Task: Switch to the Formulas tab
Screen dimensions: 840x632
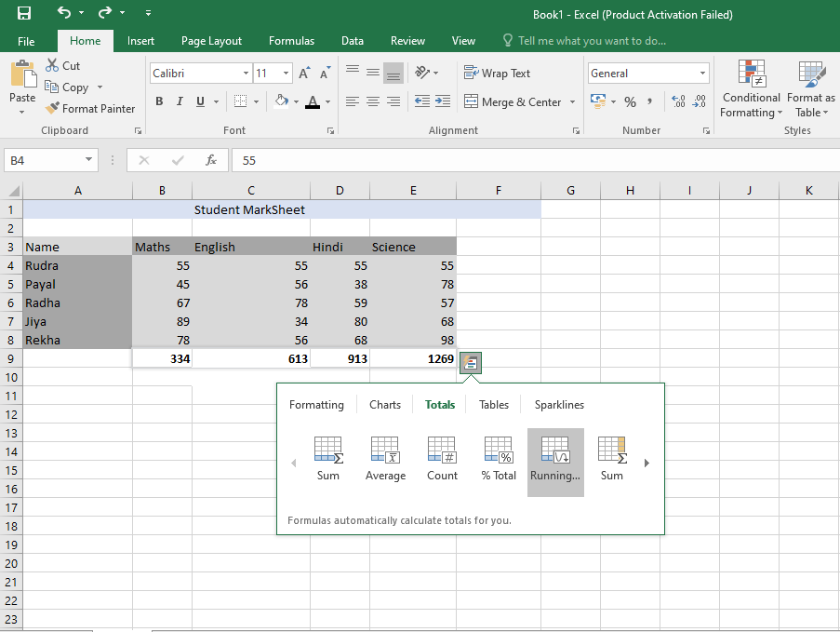Action: 291,41
